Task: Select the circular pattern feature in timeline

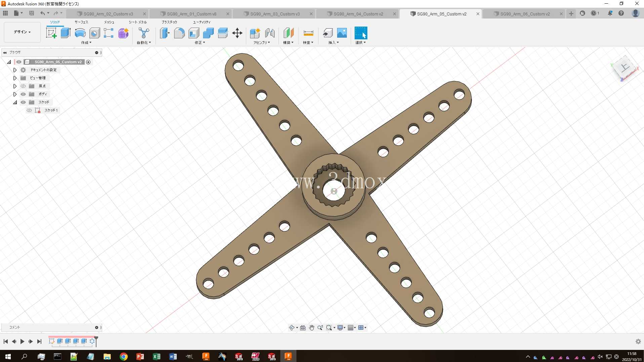Action: click(x=92, y=341)
